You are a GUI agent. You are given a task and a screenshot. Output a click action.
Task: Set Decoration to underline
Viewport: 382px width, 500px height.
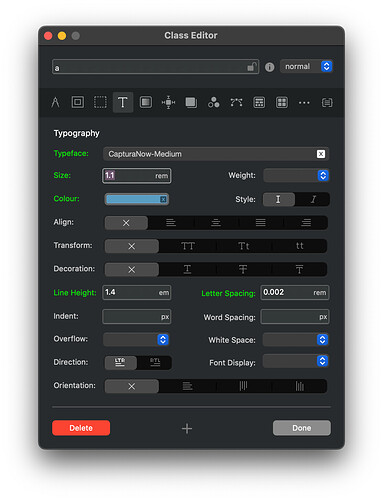coord(188,269)
